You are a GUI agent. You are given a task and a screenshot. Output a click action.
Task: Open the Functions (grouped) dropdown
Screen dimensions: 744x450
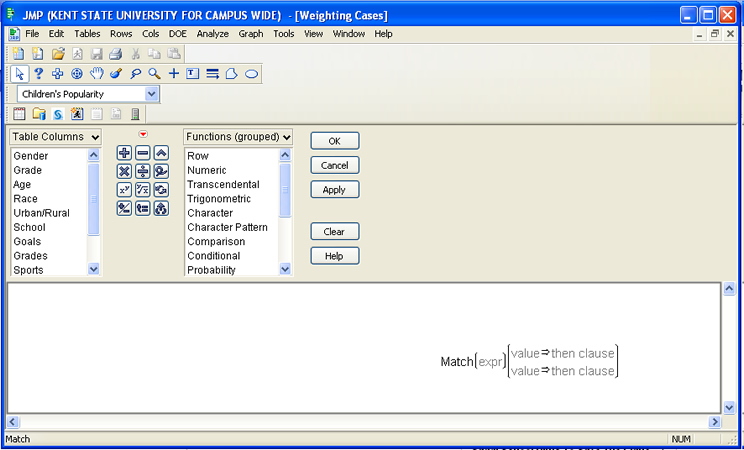[x=238, y=137]
